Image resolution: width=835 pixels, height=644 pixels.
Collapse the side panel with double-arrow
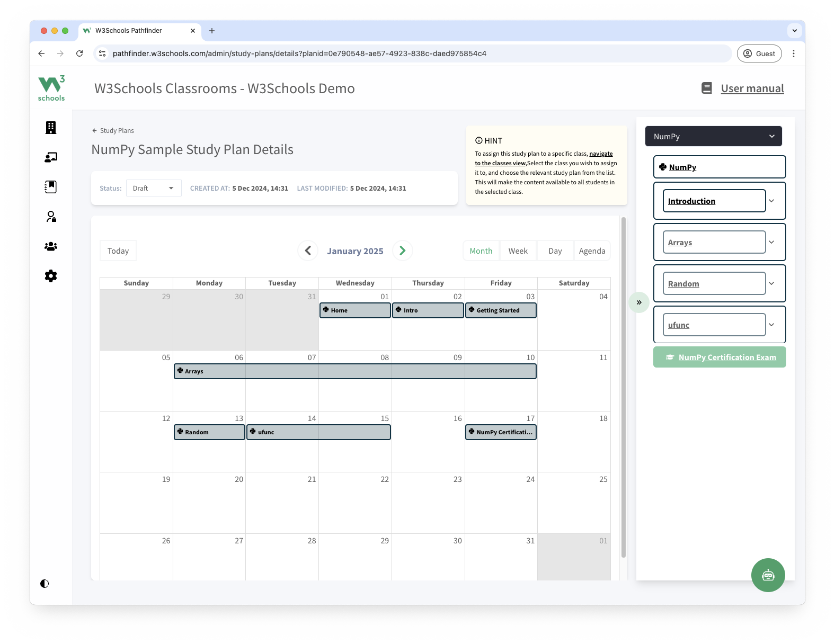[639, 302]
